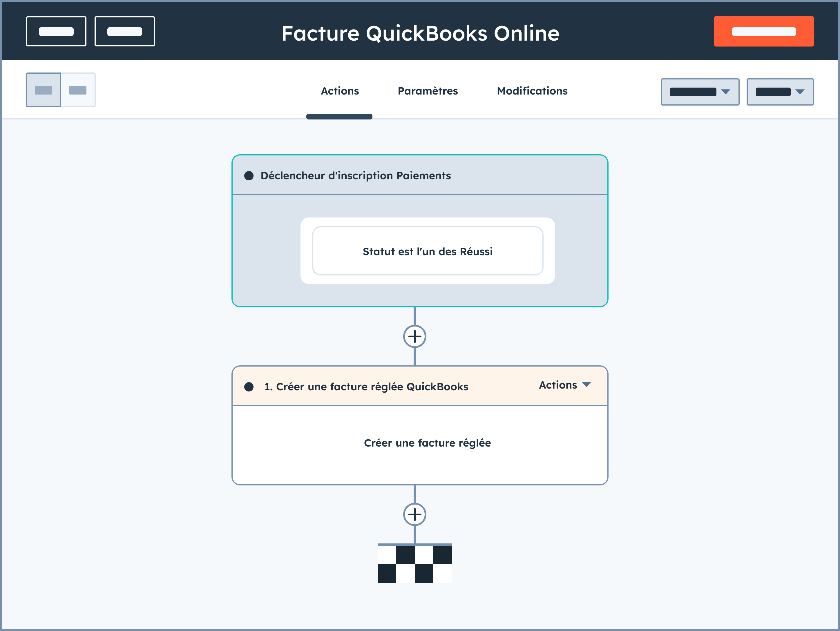Click plus icon below the facture action
This screenshot has width=840, height=631.
coord(414,514)
